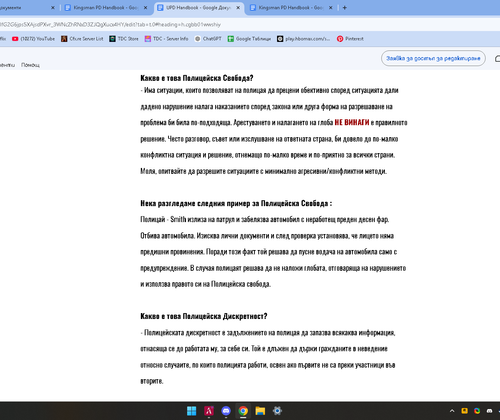Open the TDC - Server Info bookmark
The width and height of the screenshot is (500, 420).
(x=166, y=39)
